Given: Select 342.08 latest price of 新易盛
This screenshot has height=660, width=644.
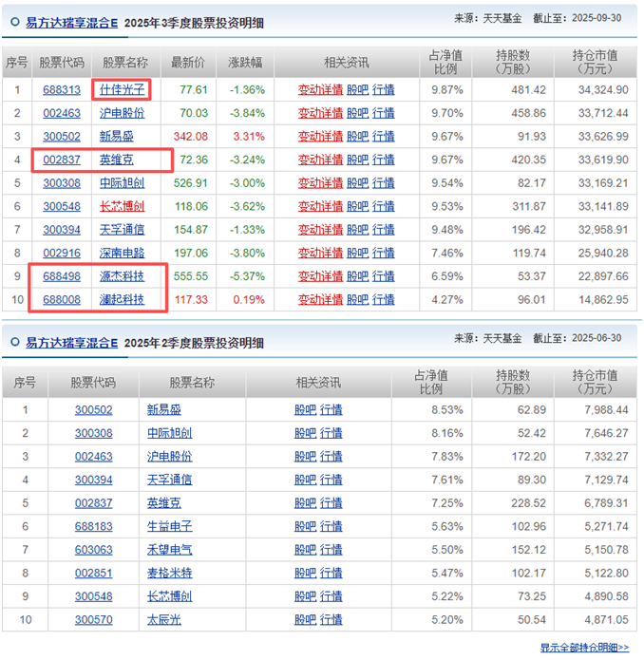Looking at the screenshot, I should tap(191, 137).
